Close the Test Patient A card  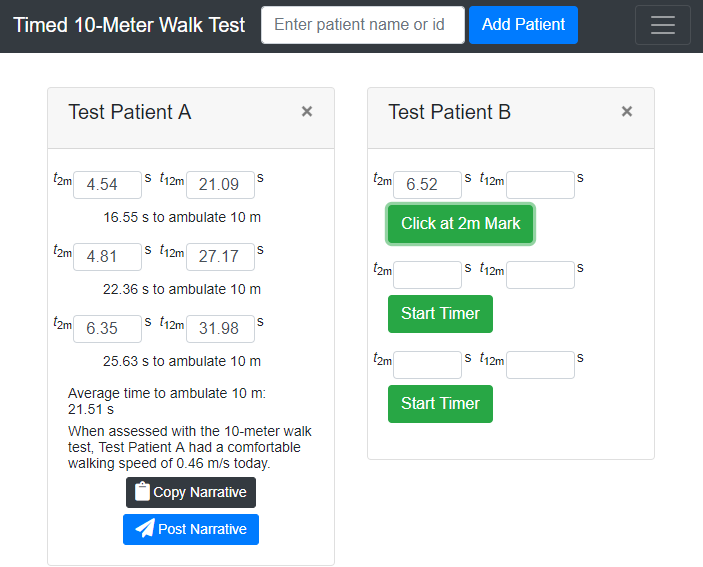click(x=307, y=112)
